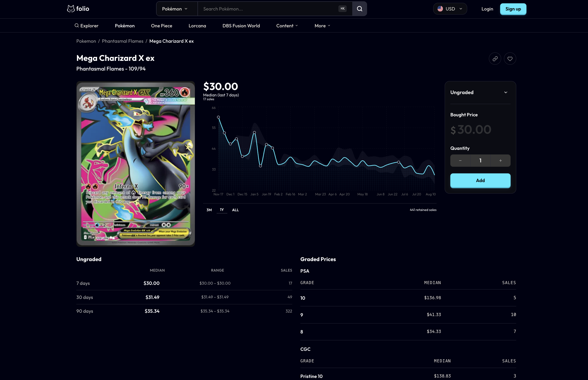Screen dimensions: 588x380
Task: Open DBS Fusion World nav item
Action: (241, 26)
